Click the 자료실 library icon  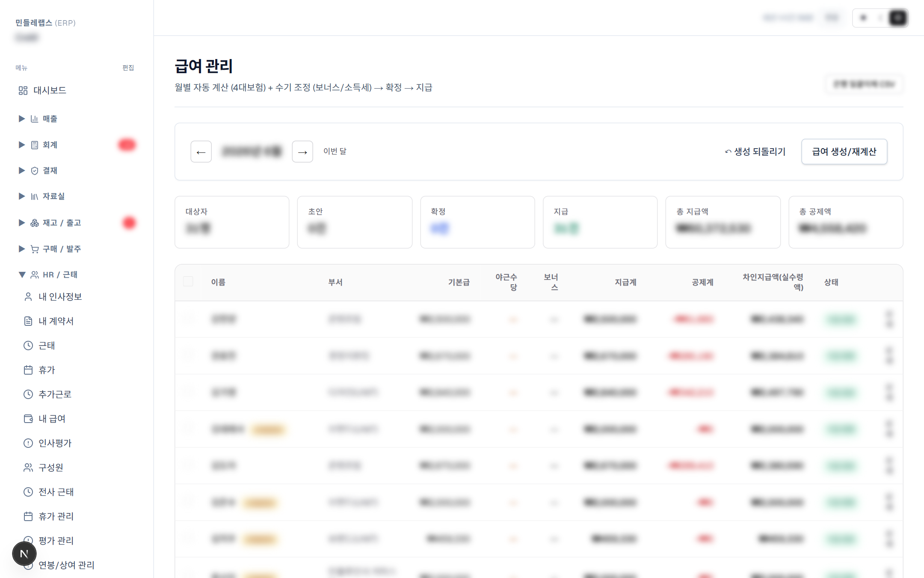pos(34,196)
